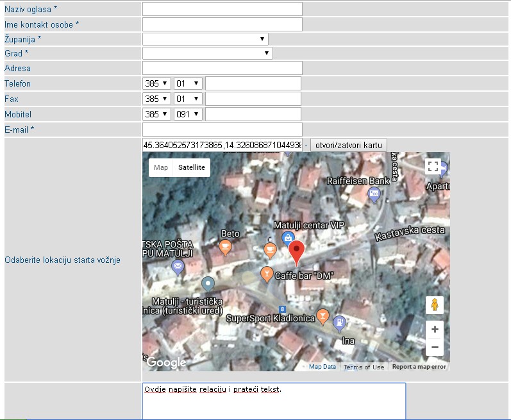Click the Street View pegman icon
The height and width of the screenshot is (420, 511).
click(x=434, y=305)
